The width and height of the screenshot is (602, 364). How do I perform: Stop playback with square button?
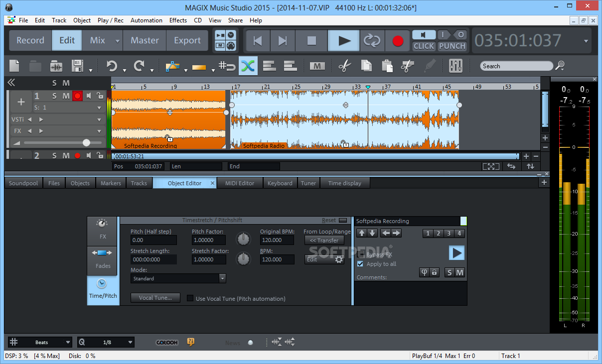coord(311,41)
